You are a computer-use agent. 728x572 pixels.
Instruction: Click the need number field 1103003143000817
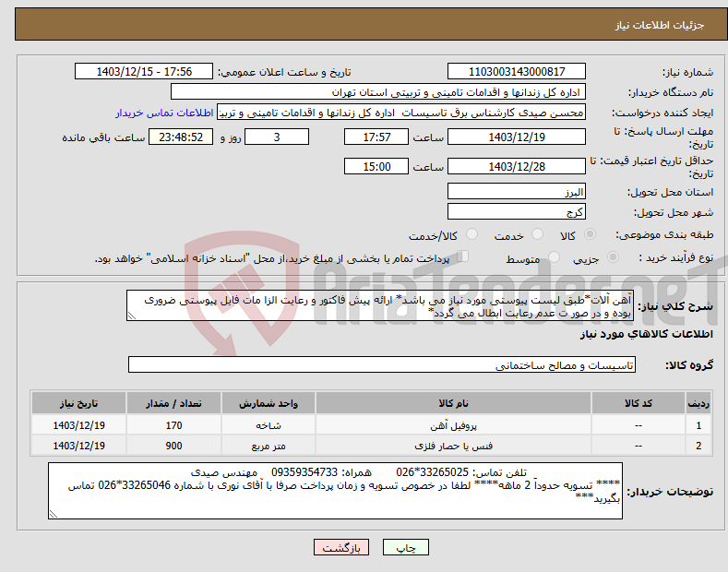click(517, 72)
